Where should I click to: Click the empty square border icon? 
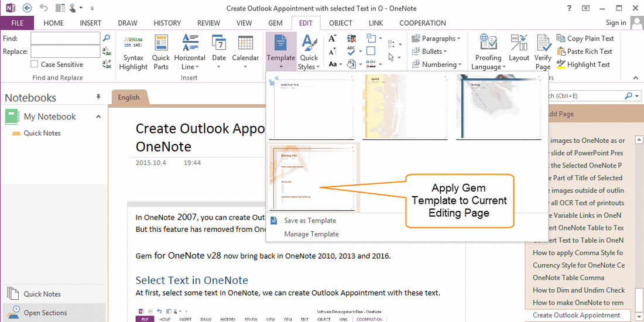point(371,51)
